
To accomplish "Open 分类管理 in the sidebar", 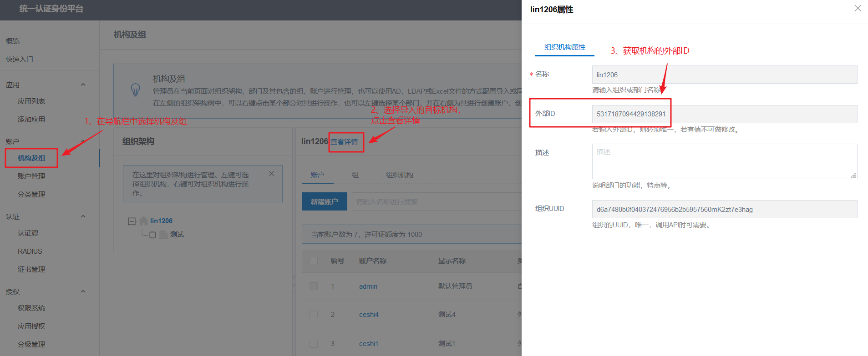I will pos(31,194).
